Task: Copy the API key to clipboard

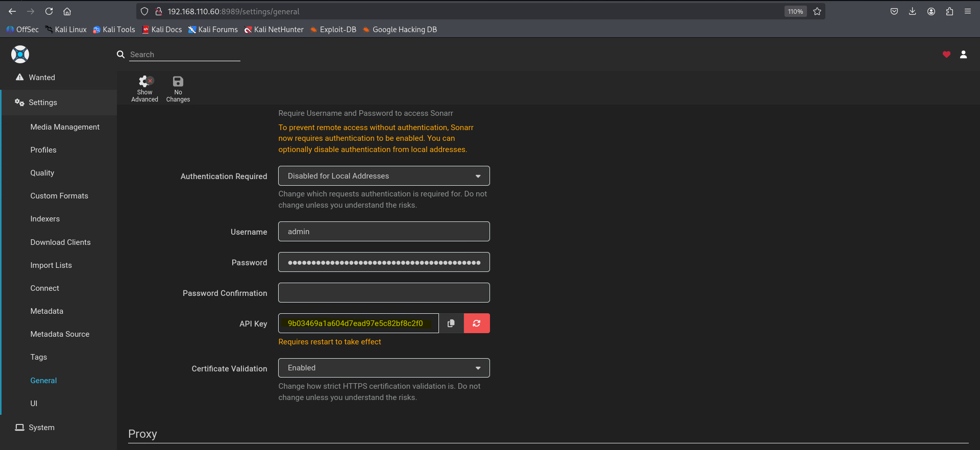Action: point(451,323)
